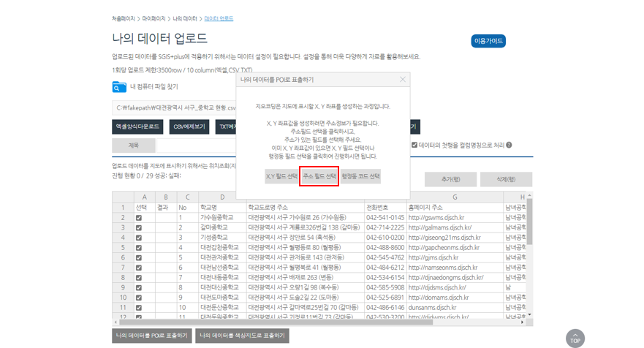Screen dimensions: 644x348
Task: Click cell 042-488-8600
Action: click(x=385, y=248)
